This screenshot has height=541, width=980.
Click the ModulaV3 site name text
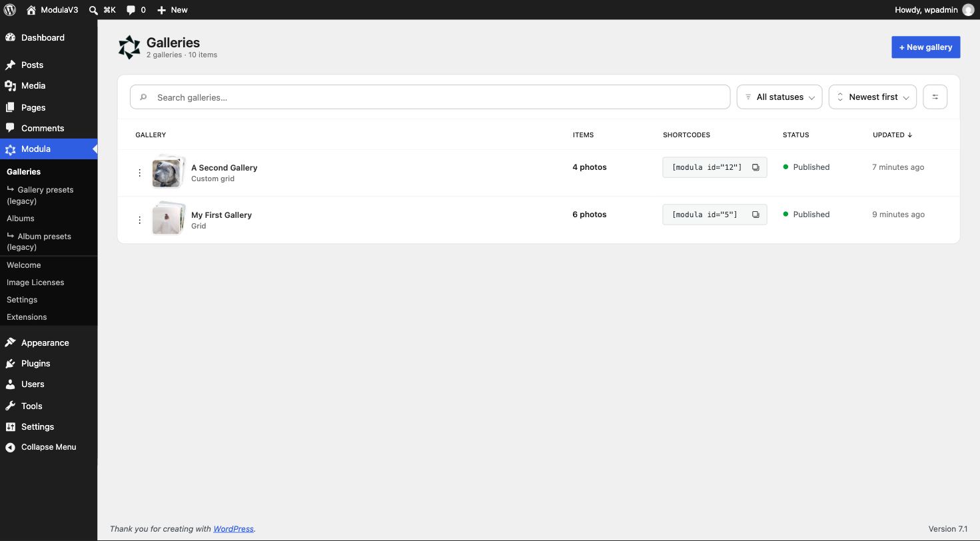pos(59,10)
